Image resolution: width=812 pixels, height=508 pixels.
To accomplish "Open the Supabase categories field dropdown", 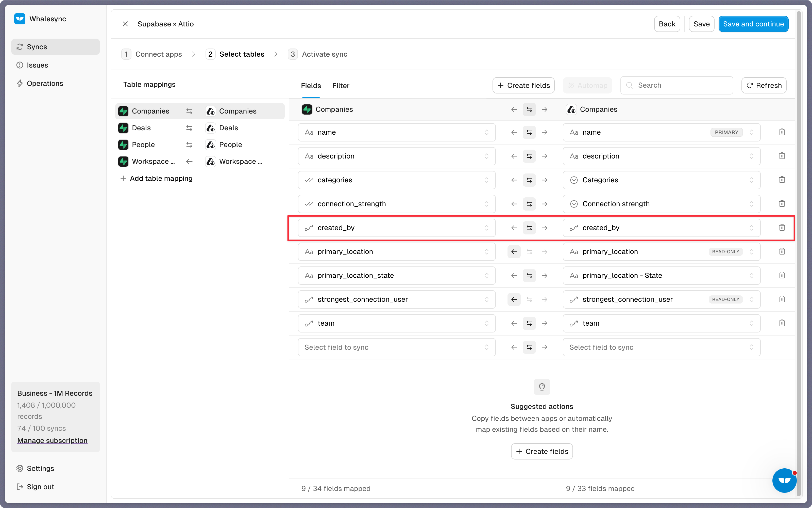I will [397, 180].
